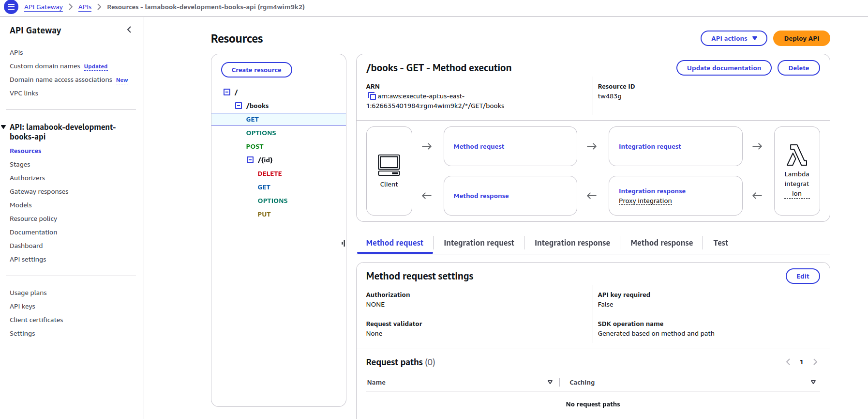This screenshot has height=419, width=868.
Task: Open Models in the sidebar
Action: (21, 205)
